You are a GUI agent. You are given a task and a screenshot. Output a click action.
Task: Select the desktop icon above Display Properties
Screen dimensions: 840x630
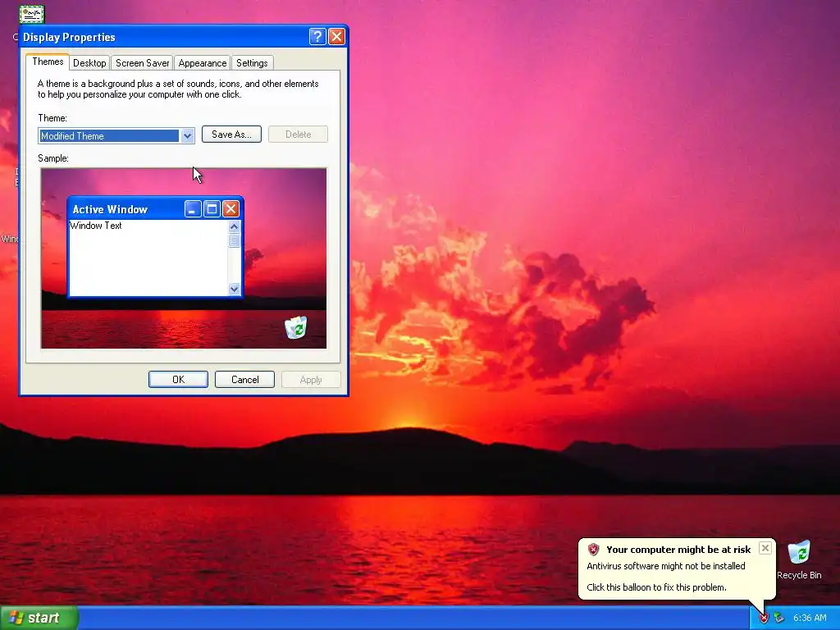point(32,14)
